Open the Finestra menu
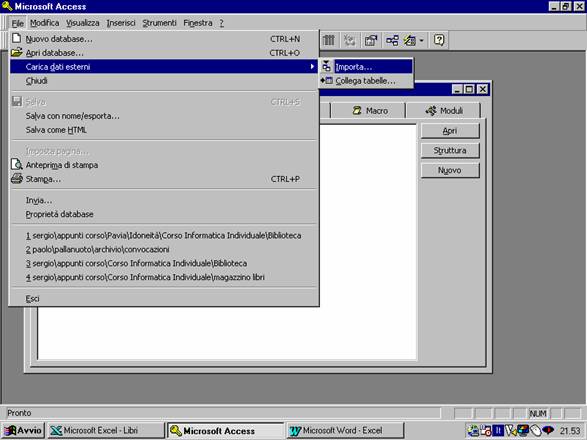587x440 pixels. click(198, 23)
